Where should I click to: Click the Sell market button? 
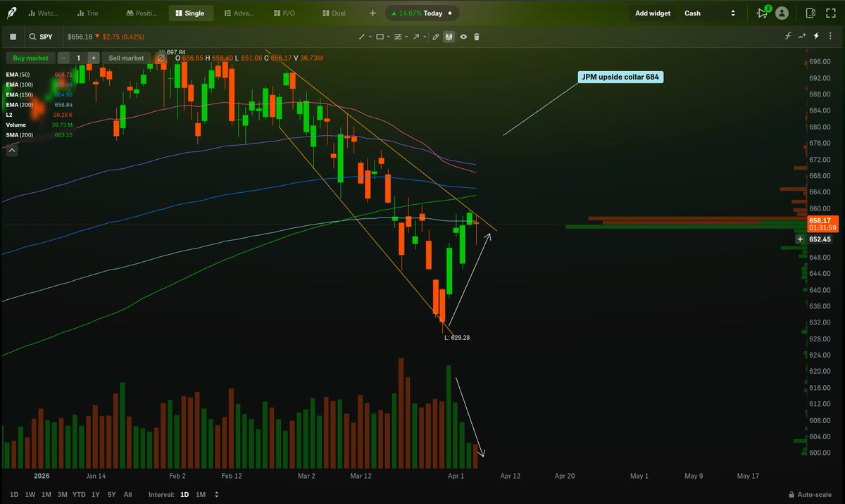click(x=126, y=58)
